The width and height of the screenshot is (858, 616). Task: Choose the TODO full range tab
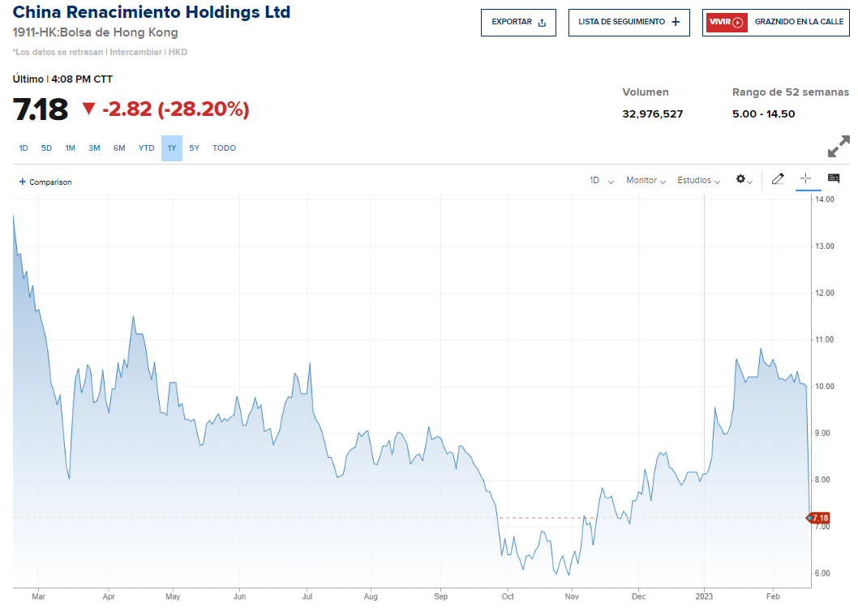224,148
